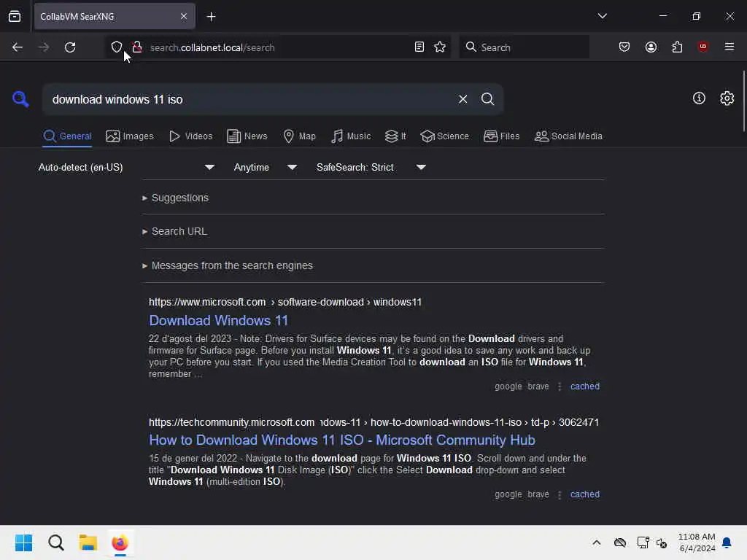Click the insecure connection padlock icon
747x560 pixels.
coord(137,47)
